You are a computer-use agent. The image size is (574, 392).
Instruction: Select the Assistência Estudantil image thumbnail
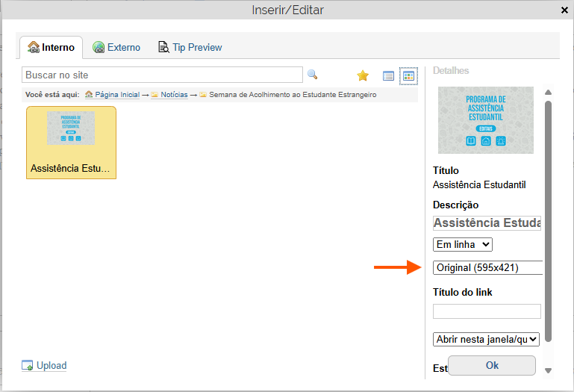(71, 142)
